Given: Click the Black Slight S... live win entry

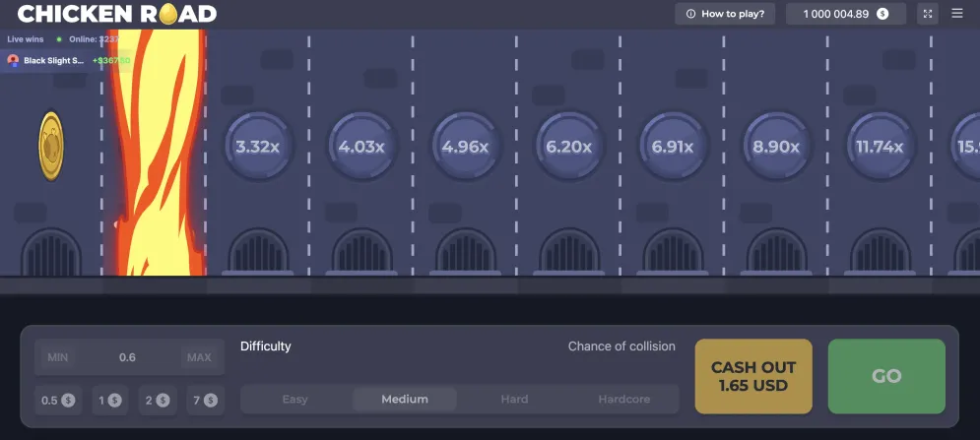Looking at the screenshot, I should coord(66,61).
